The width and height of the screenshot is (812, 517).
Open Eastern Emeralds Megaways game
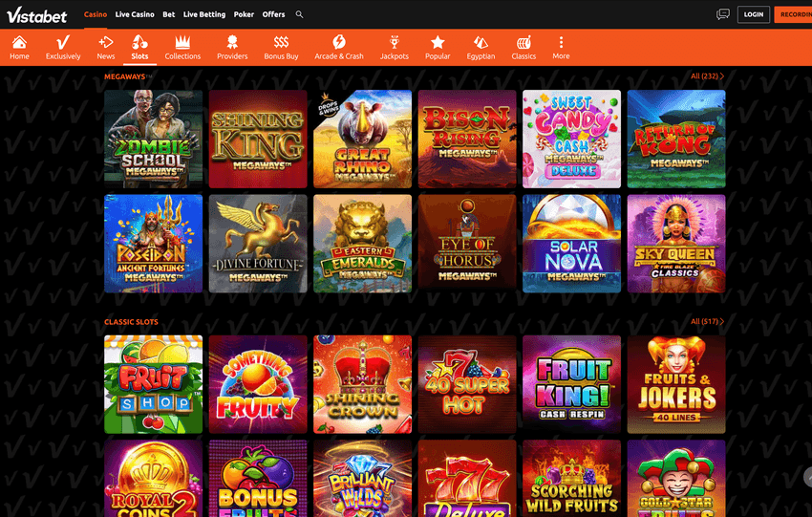coord(362,244)
